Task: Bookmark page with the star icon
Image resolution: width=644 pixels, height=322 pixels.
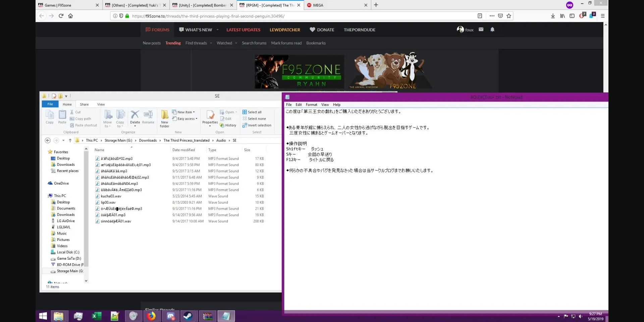Action: click(509, 16)
